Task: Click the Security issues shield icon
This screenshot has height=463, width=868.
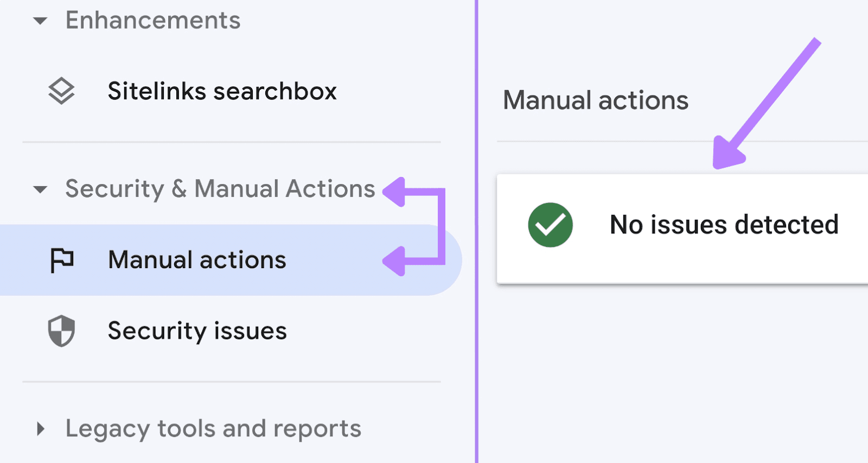Action: pyautogui.click(x=61, y=331)
